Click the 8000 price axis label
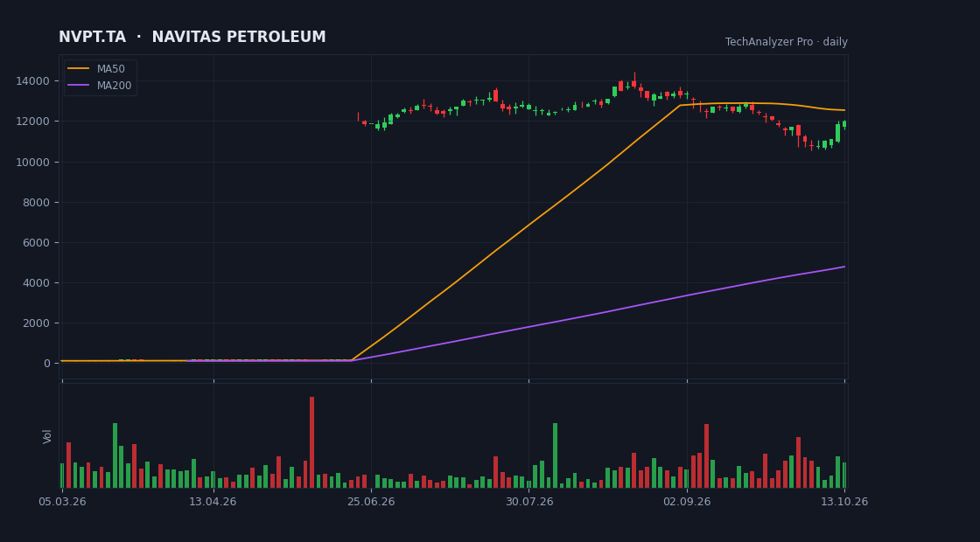This screenshot has height=542, width=980. click(36, 202)
